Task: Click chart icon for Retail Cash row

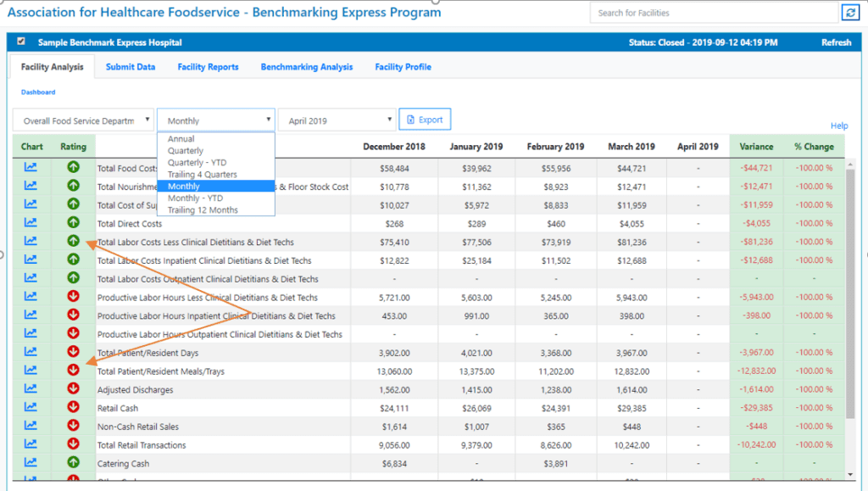Action: (31, 407)
